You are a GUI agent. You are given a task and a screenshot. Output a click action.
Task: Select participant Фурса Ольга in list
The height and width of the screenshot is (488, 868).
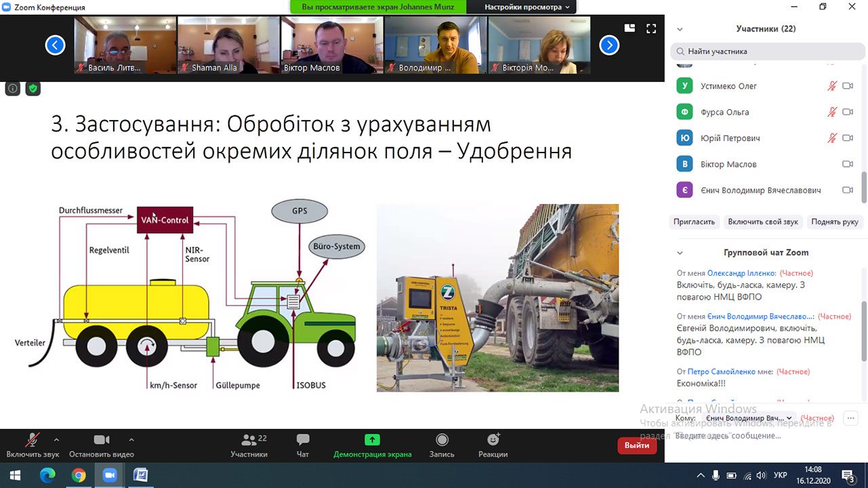pos(766,112)
